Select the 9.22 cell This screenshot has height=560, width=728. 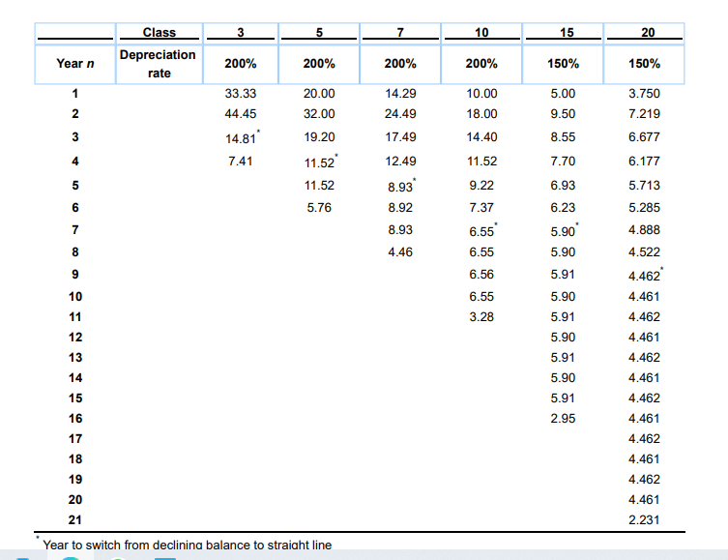coord(481,186)
